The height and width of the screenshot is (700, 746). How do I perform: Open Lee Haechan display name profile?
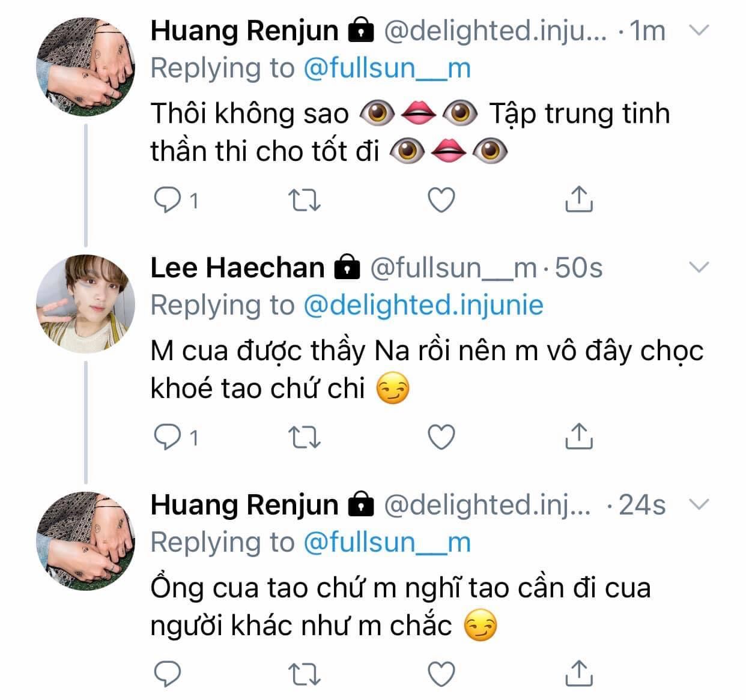click(237, 267)
